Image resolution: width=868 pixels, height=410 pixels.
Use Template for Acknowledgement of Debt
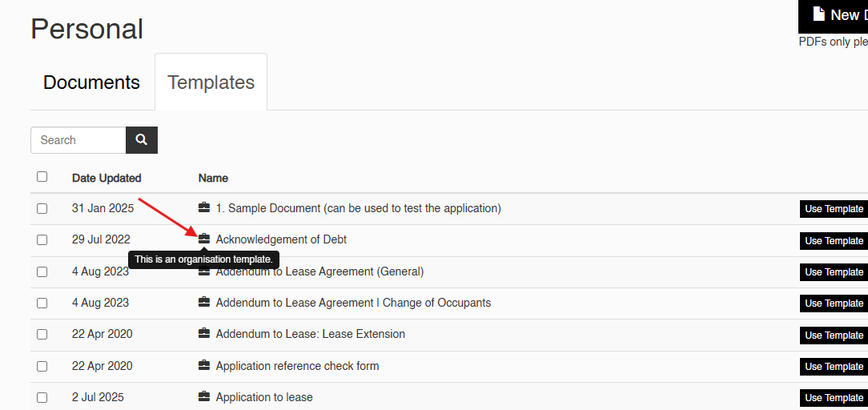[834, 241]
